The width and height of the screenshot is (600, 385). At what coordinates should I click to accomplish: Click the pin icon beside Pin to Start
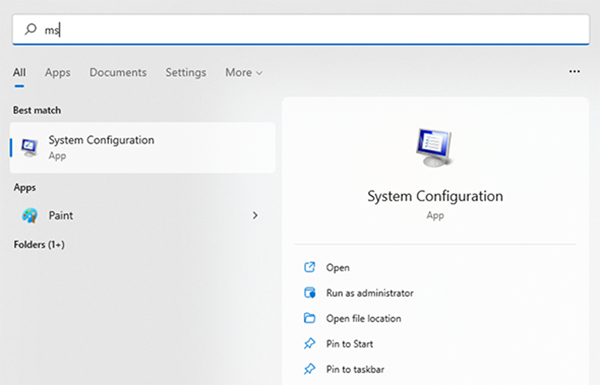(x=310, y=344)
